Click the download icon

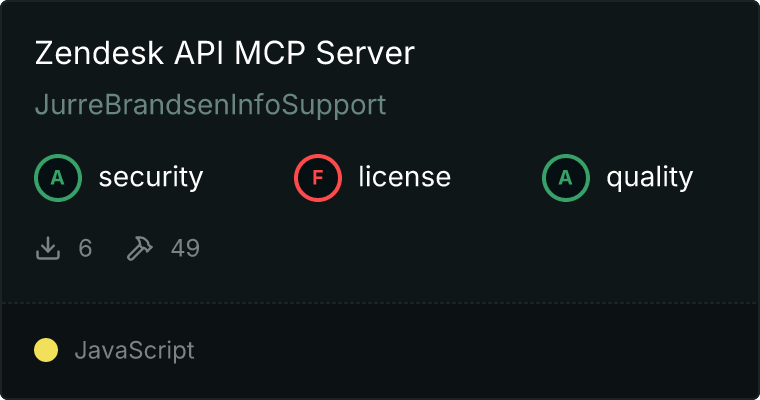point(48,248)
